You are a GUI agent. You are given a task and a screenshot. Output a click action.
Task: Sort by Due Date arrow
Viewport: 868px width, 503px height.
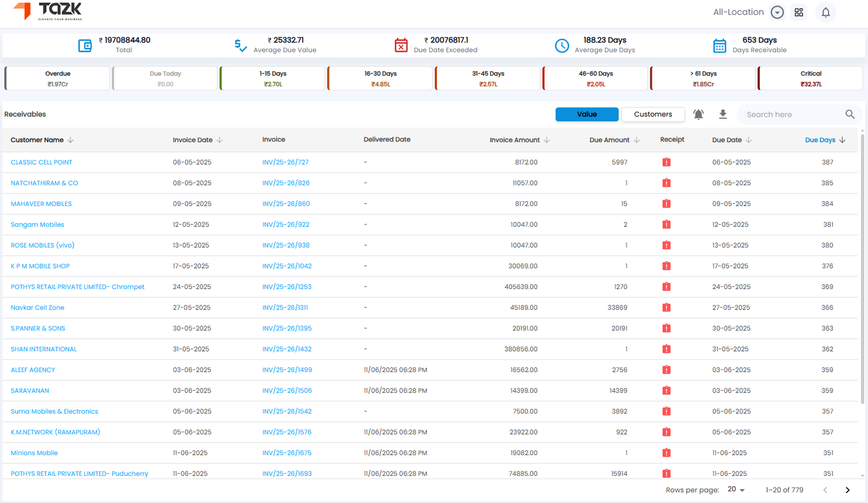point(749,140)
